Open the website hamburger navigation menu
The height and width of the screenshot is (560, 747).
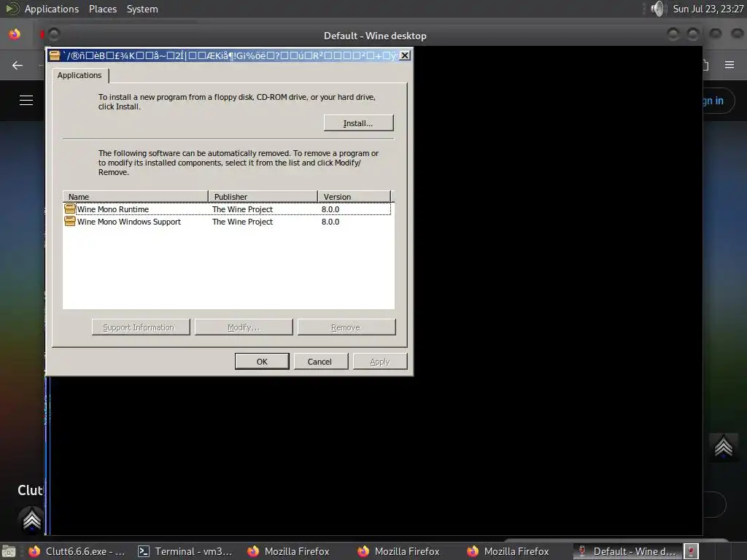point(26,101)
